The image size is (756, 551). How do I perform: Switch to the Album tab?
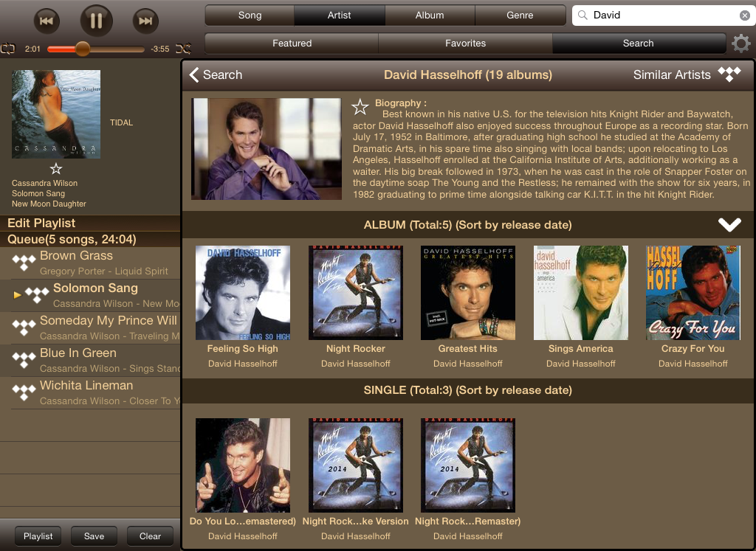430,15
